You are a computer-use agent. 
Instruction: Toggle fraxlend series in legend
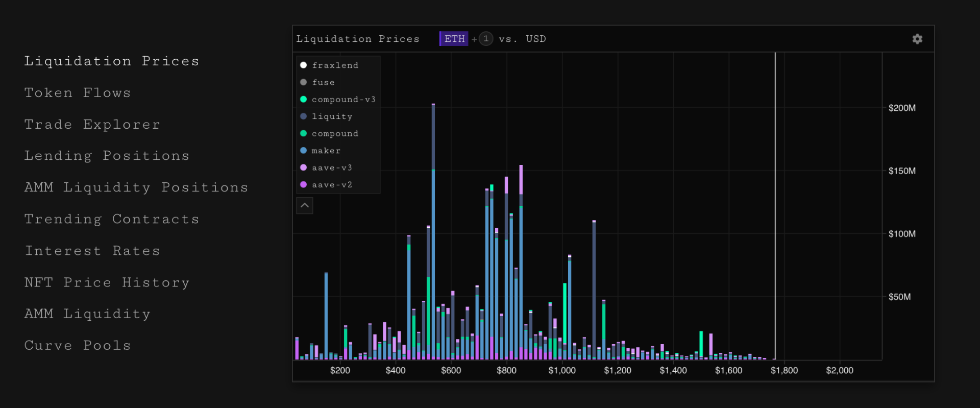[x=330, y=65]
